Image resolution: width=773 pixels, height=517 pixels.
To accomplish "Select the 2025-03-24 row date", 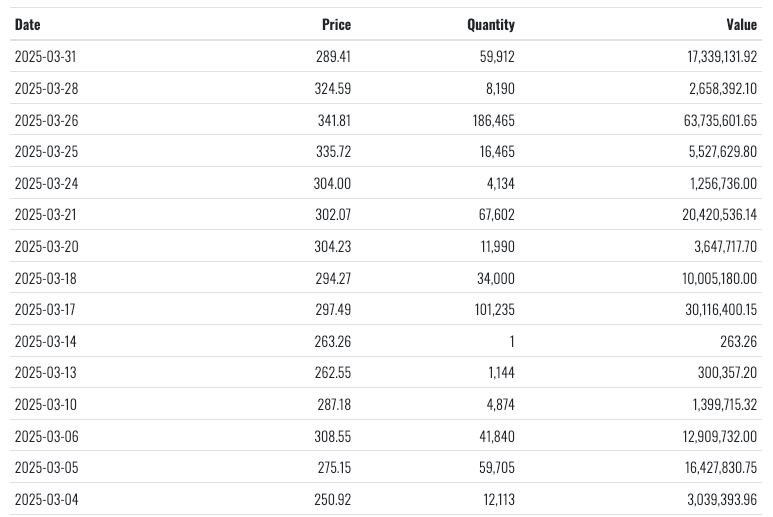I will pyautogui.click(x=45, y=183).
